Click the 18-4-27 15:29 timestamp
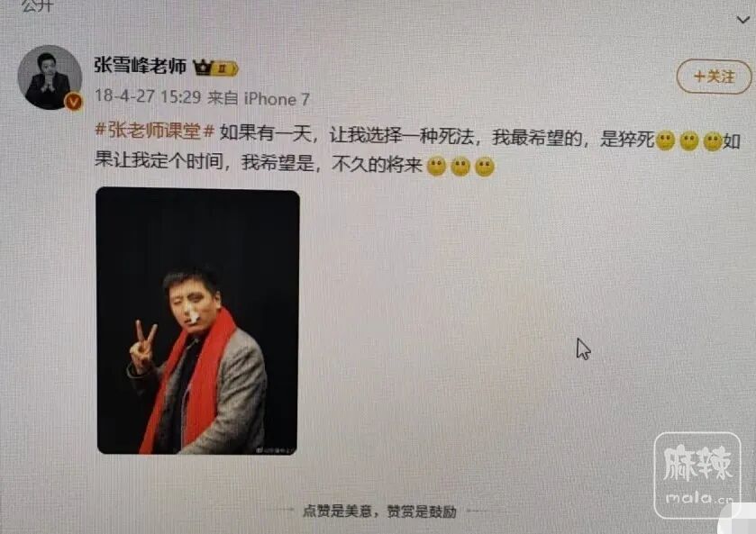 (x=148, y=96)
